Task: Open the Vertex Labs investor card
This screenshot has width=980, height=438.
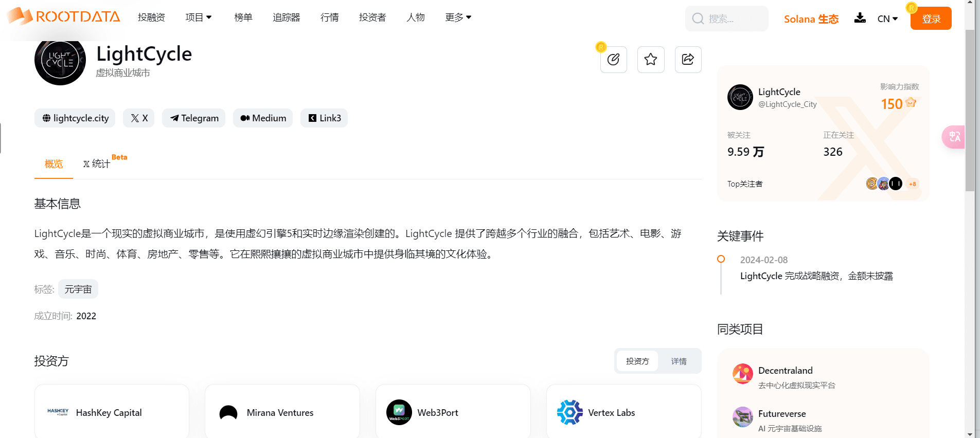Action: tap(624, 412)
